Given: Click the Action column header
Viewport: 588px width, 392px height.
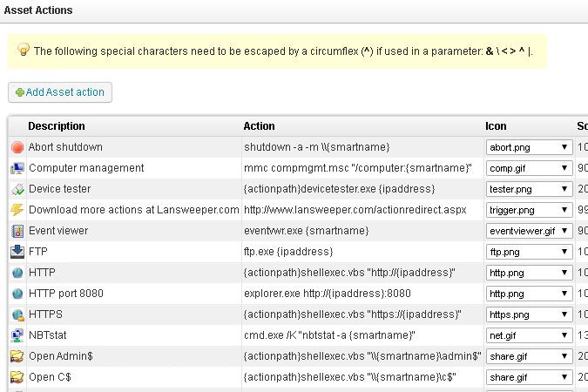Looking at the screenshot, I should [260, 126].
